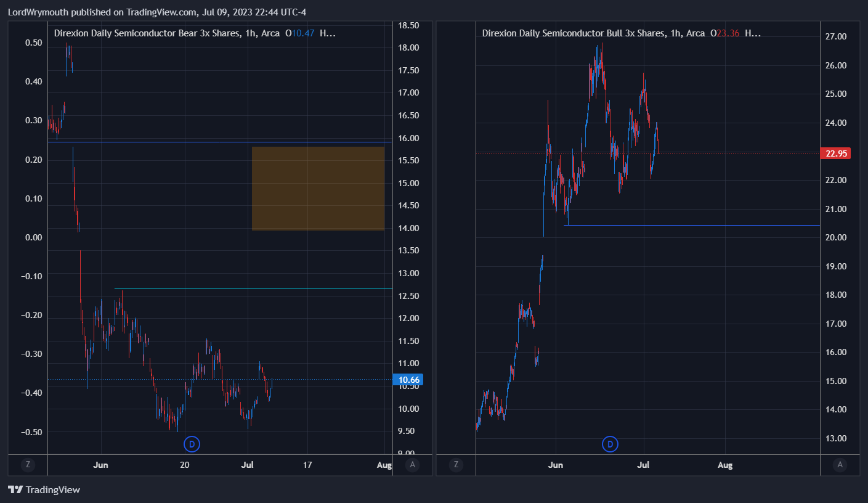
Task: Select the horizontal ray near 20.50 on Bull chart
Action: click(x=692, y=225)
